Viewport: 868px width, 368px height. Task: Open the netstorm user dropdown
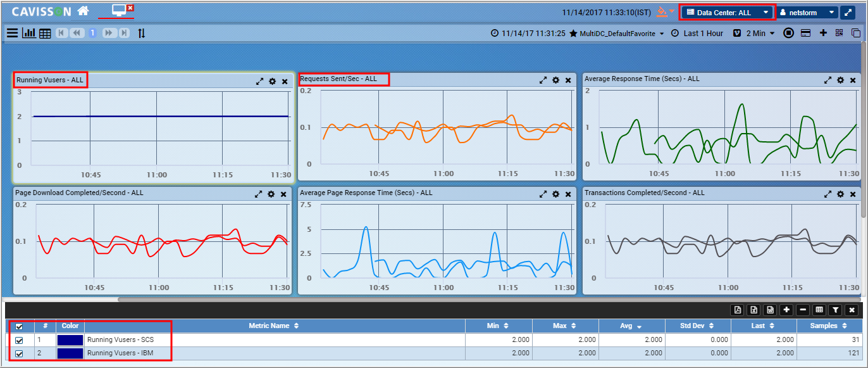807,12
